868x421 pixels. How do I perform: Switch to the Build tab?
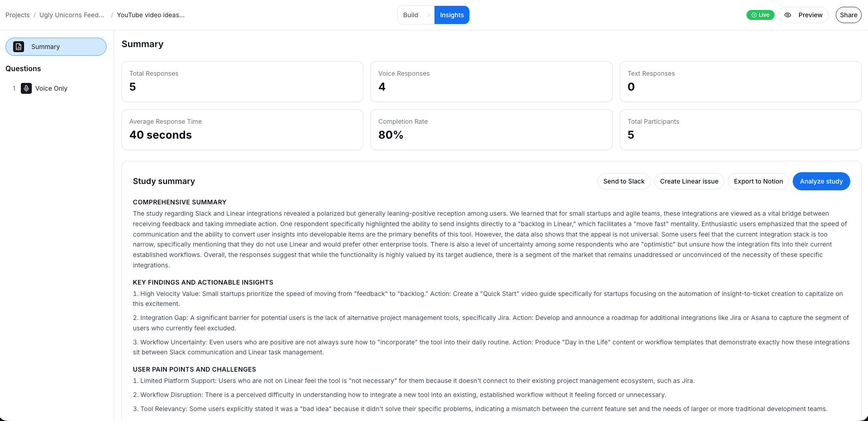(x=410, y=15)
